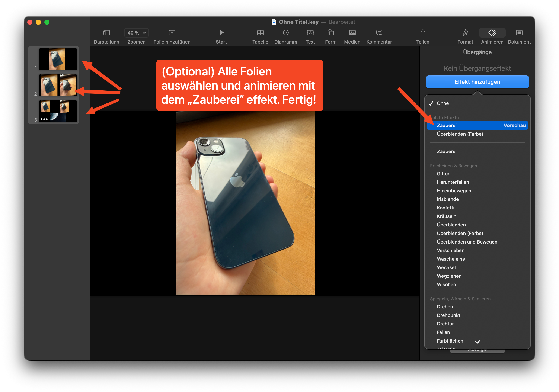Open the Medien image icon

point(352,33)
